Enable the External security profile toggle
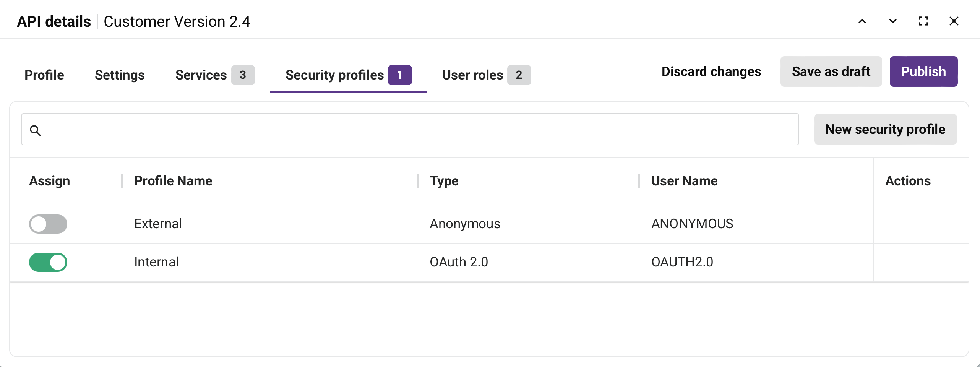This screenshot has height=367, width=980. pyautogui.click(x=48, y=224)
